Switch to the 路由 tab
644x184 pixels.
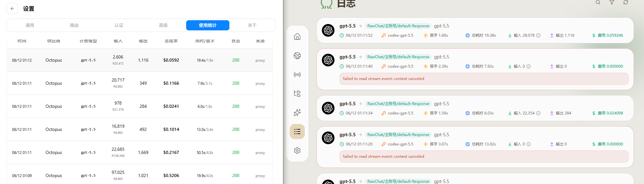pos(74,25)
